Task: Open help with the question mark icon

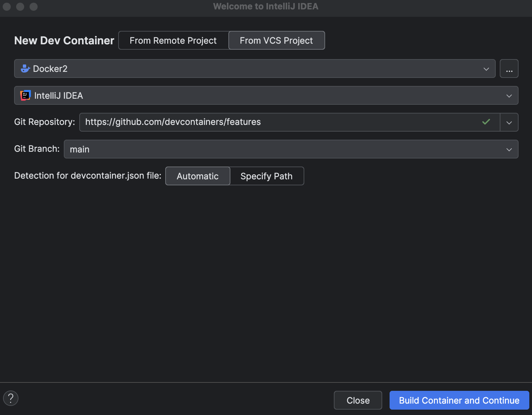Action: (11, 399)
